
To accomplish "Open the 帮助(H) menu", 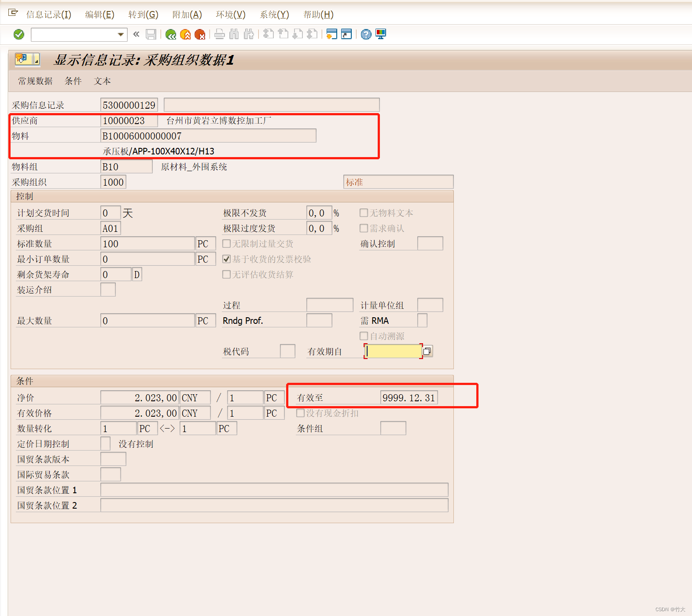I will (x=318, y=15).
